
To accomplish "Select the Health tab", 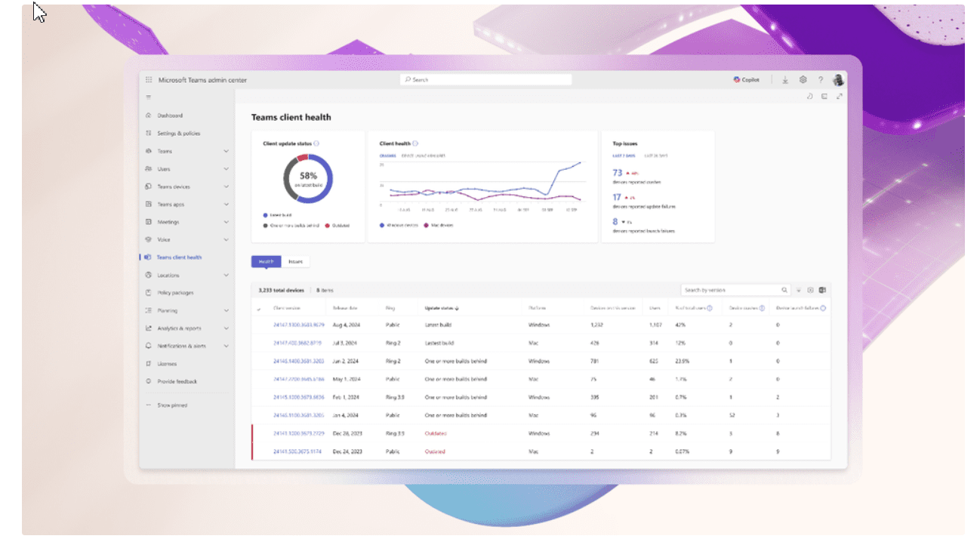I will (267, 262).
